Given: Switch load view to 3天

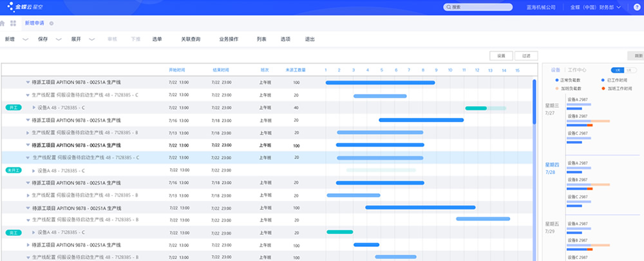Looking at the screenshot, I should click(618, 70).
